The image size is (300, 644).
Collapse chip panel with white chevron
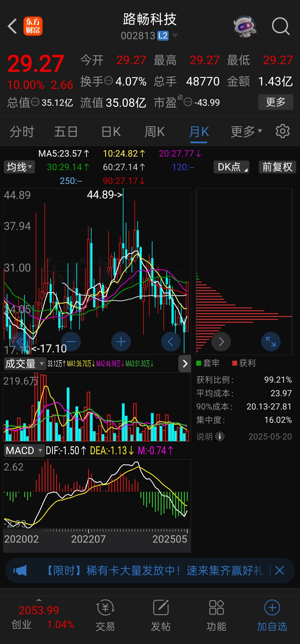[x=185, y=364]
